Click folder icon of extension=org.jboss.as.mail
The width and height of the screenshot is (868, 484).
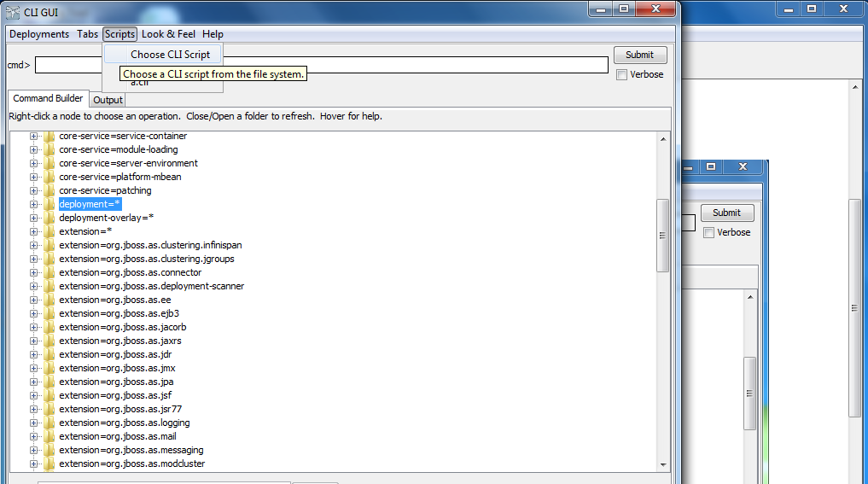click(x=50, y=437)
